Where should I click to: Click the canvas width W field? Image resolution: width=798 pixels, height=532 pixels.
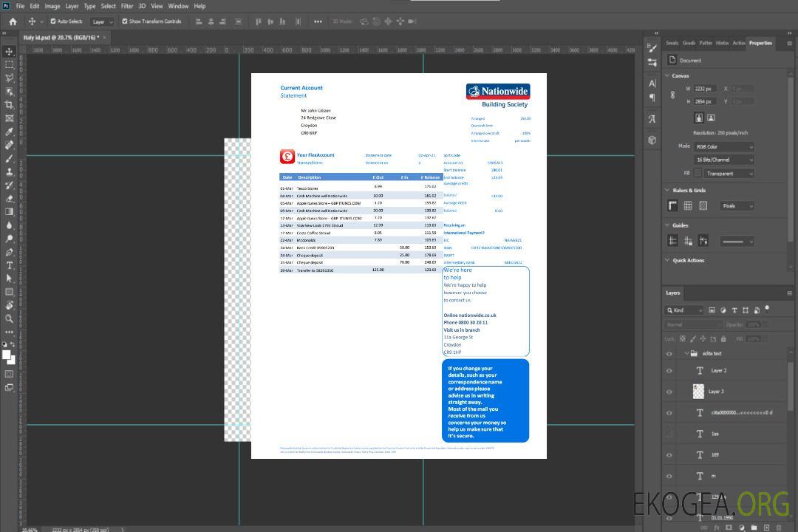[706, 89]
